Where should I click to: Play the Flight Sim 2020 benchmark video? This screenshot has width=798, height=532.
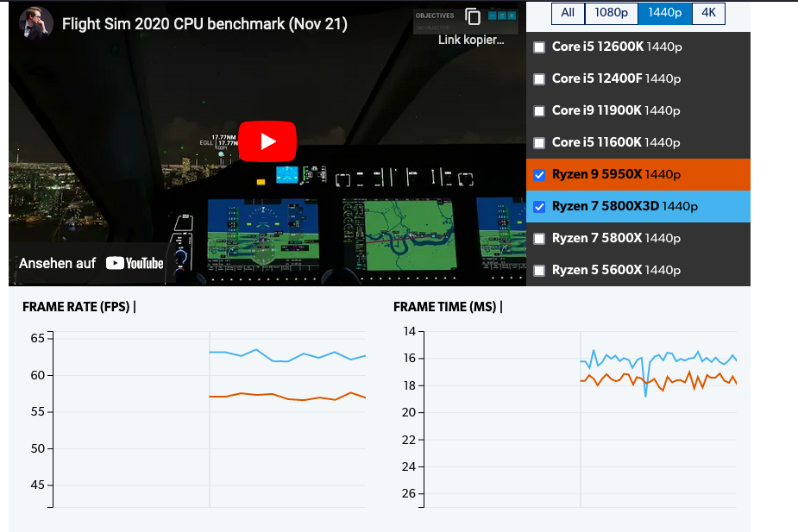coord(267,141)
